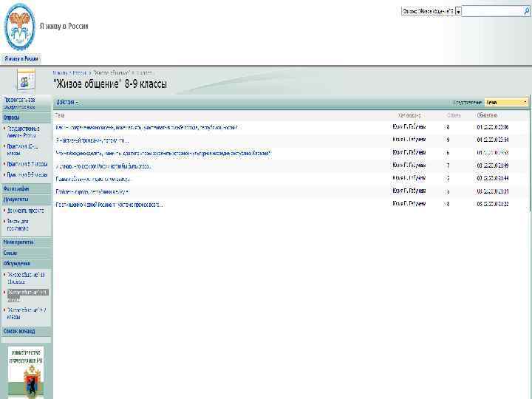Open topic 'По отношению к своей России я чувствую...'
This screenshot has width=532, height=399.
pyautogui.click(x=109, y=205)
